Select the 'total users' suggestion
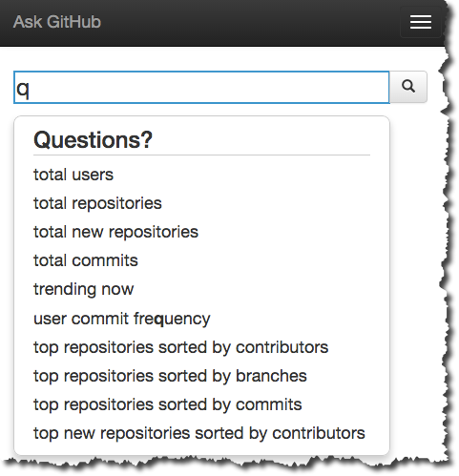The height and width of the screenshot is (476, 459). point(73,175)
